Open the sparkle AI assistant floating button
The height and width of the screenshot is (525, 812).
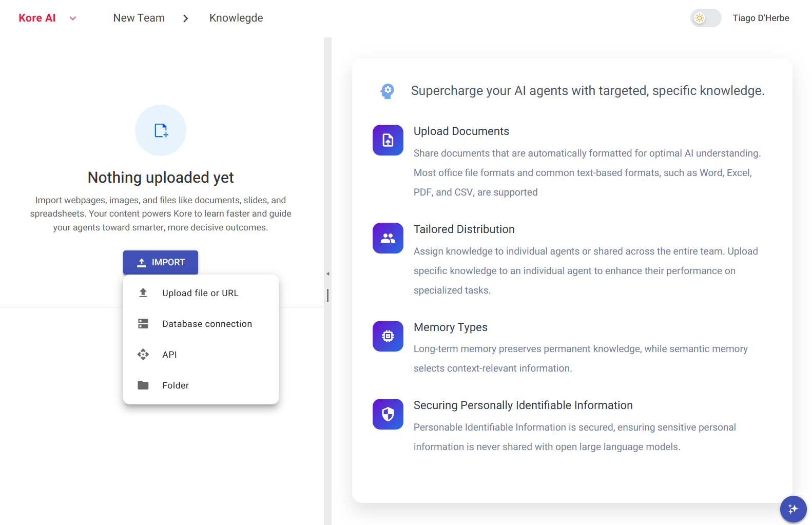(792, 509)
